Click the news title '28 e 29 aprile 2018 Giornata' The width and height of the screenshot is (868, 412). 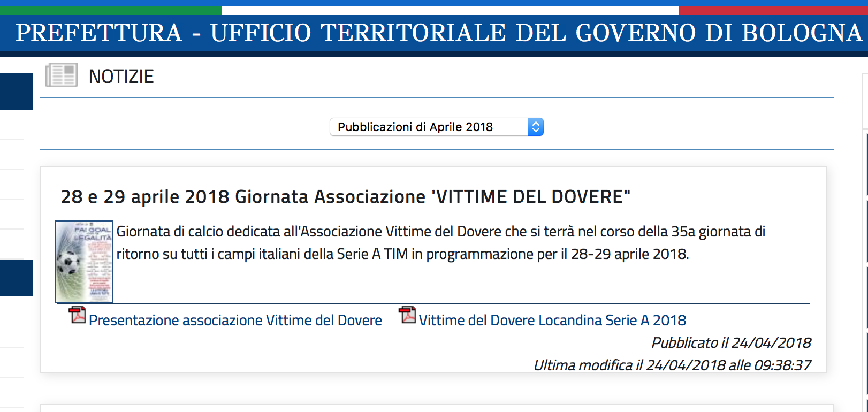click(346, 197)
